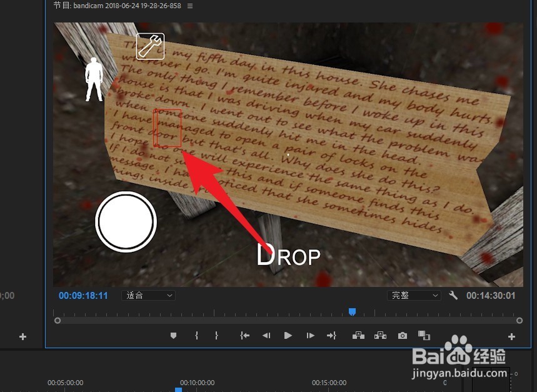
Task: Click the Mark Out button
Action: pos(216,336)
